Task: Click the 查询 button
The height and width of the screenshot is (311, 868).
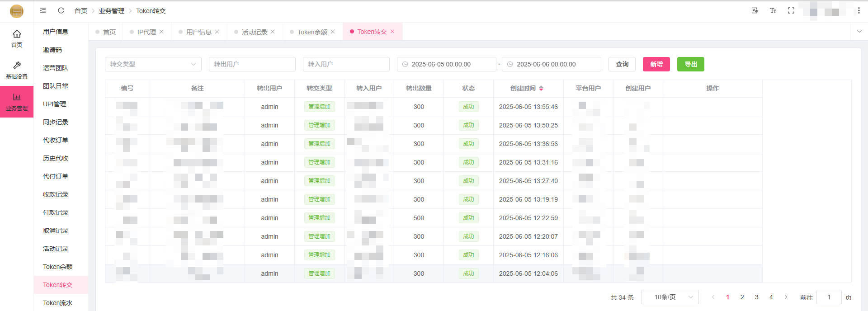Action: [x=622, y=64]
